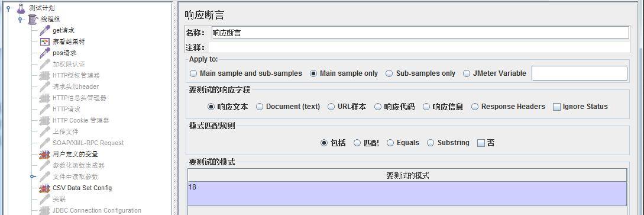Image resolution: width=644 pixels, height=215 pixels.
Task: Select 用户定义的变量 in the tree
Action: tap(75, 154)
